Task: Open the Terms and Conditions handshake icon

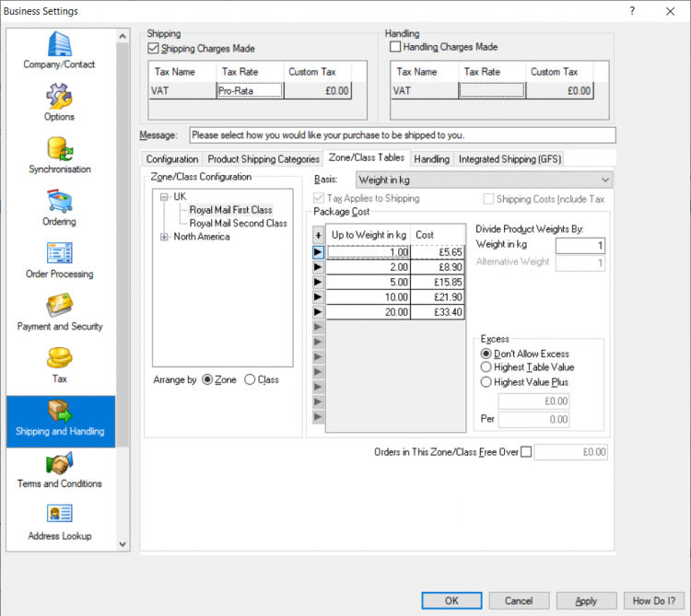Action: (60, 462)
